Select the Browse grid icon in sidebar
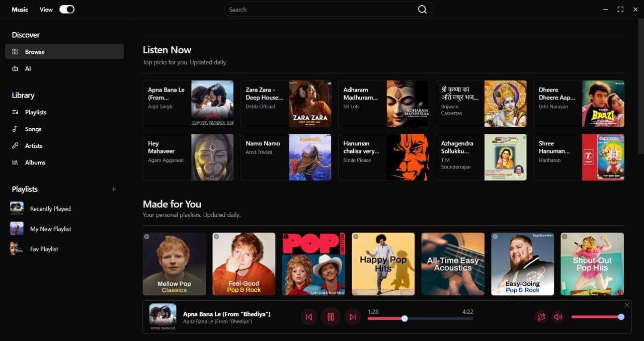 (16, 51)
